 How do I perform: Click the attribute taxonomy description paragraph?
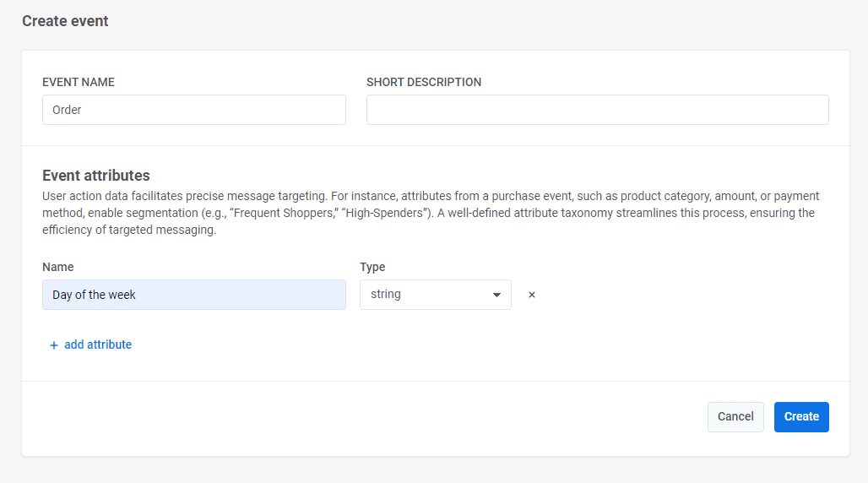click(x=431, y=213)
